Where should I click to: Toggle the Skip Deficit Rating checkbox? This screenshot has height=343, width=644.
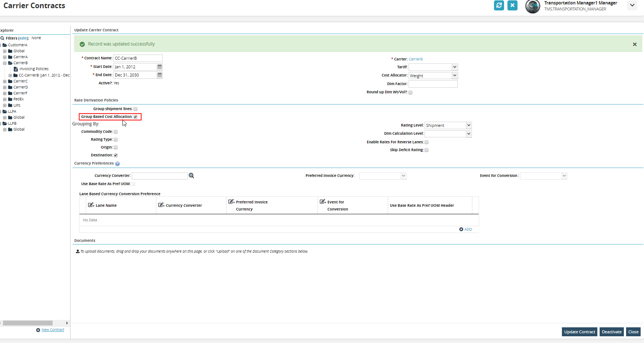(426, 150)
